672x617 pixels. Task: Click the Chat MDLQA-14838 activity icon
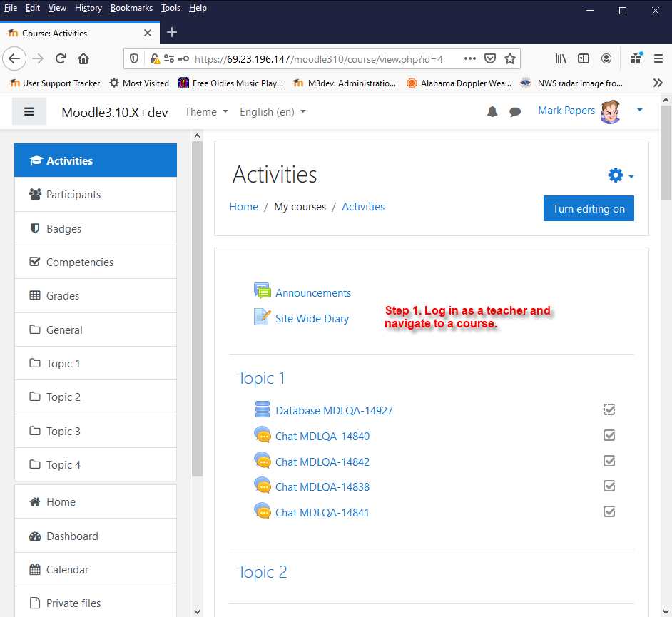click(x=262, y=486)
